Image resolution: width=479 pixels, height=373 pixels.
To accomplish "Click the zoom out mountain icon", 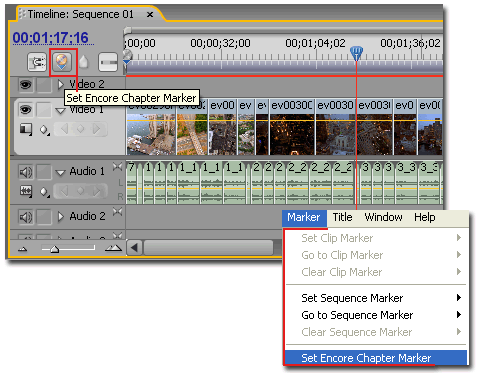I will (23, 249).
